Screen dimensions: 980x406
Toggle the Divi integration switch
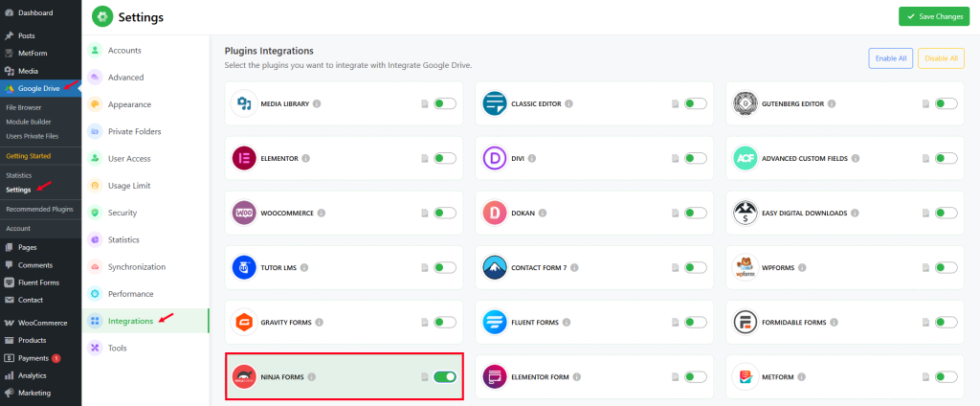696,158
